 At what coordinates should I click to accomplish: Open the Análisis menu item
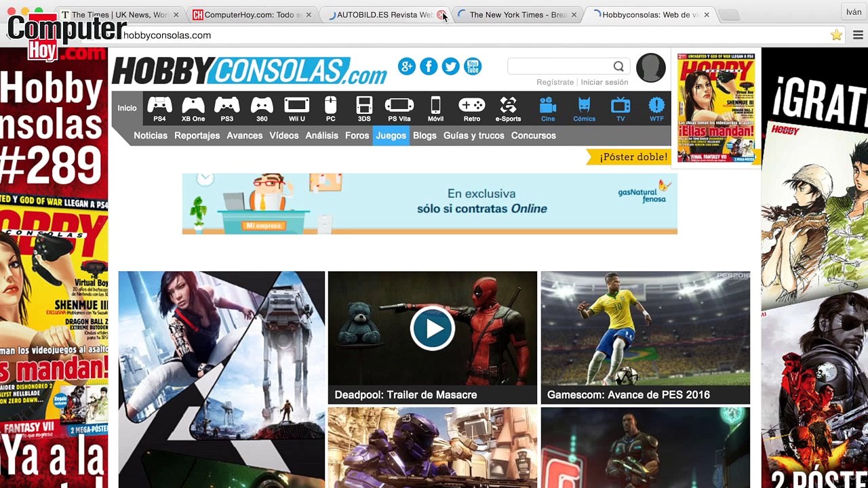pyautogui.click(x=321, y=136)
